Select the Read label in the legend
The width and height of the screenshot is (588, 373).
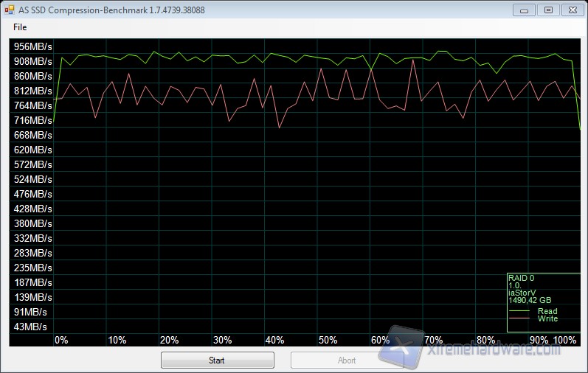pyautogui.click(x=547, y=311)
